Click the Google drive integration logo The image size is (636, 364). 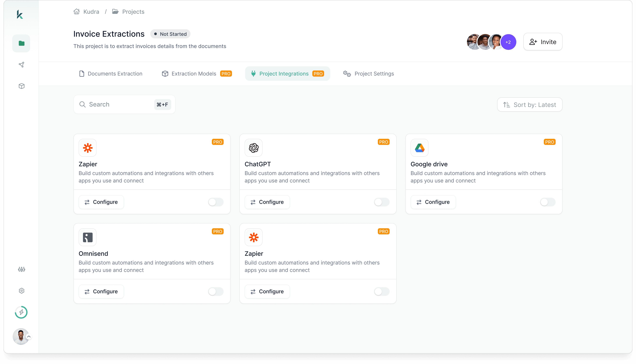click(419, 148)
